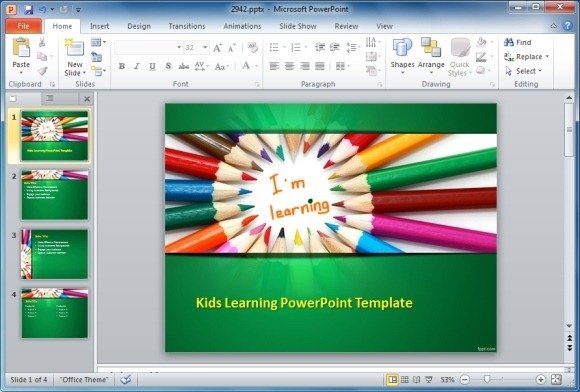Toggle Strikethrough formatting
The height and width of the screenshot is (392, 580).
point(183,67)
